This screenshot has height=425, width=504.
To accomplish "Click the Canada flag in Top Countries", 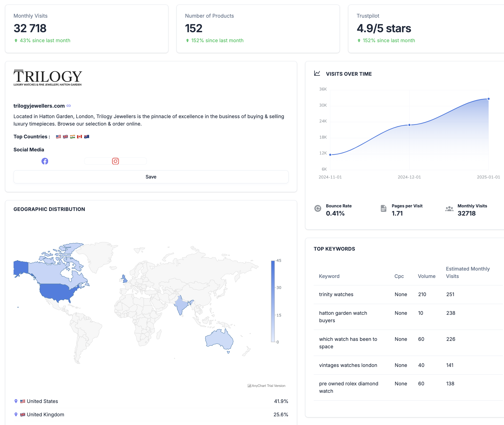I will coord(80,137).
